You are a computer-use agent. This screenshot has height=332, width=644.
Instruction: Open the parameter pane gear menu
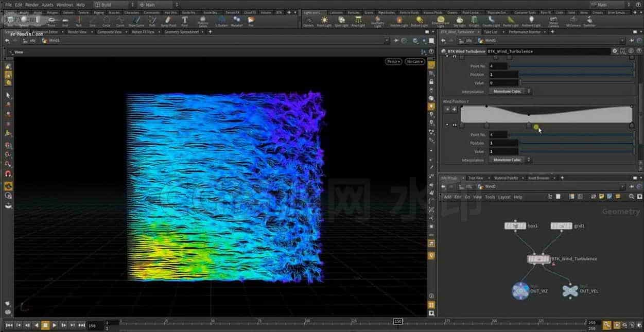point(615,51)
